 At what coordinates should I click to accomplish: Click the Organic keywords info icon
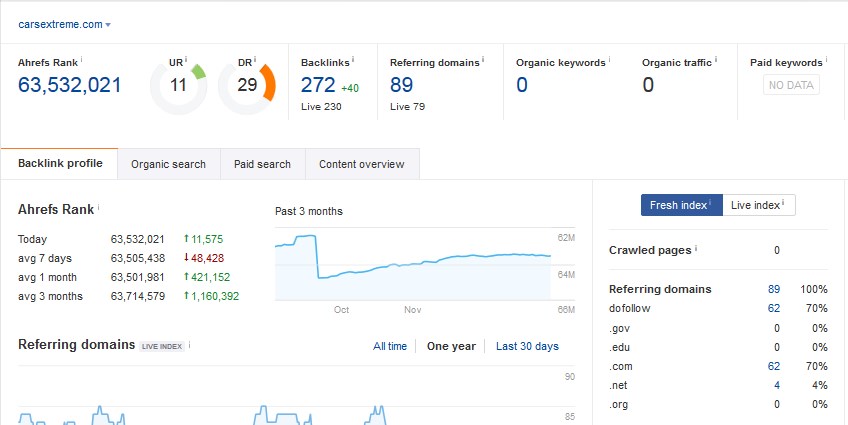click(x=609, y=59)
